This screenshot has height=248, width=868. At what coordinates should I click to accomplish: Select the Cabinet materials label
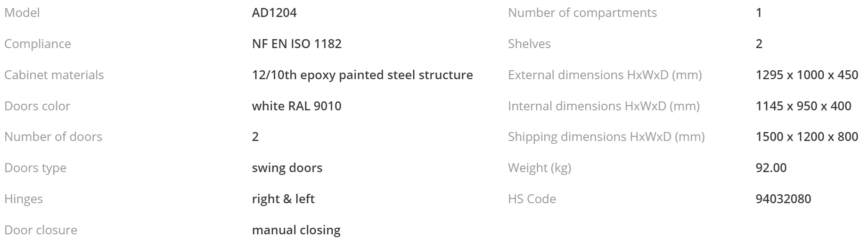tap(54, 75)
